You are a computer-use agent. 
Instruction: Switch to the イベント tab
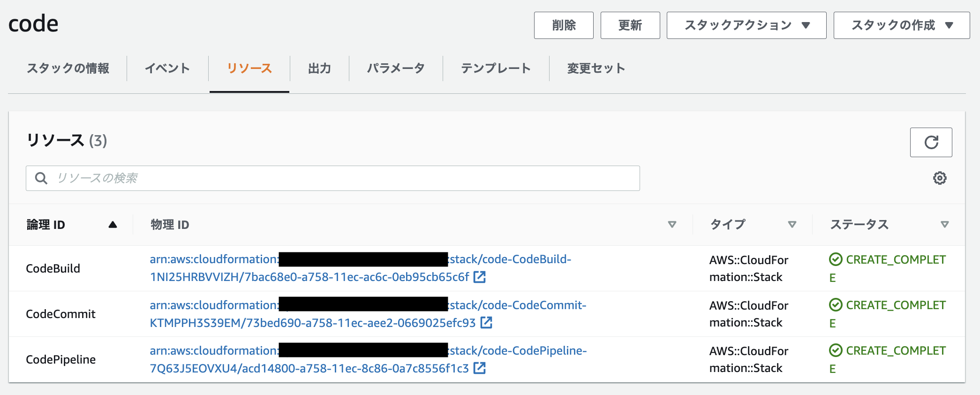coord(167,68)
